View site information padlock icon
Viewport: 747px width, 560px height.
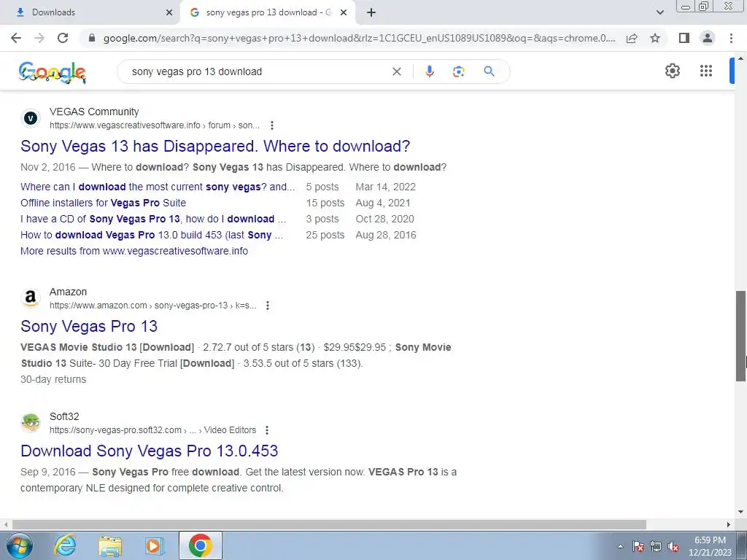pos(92,38)
